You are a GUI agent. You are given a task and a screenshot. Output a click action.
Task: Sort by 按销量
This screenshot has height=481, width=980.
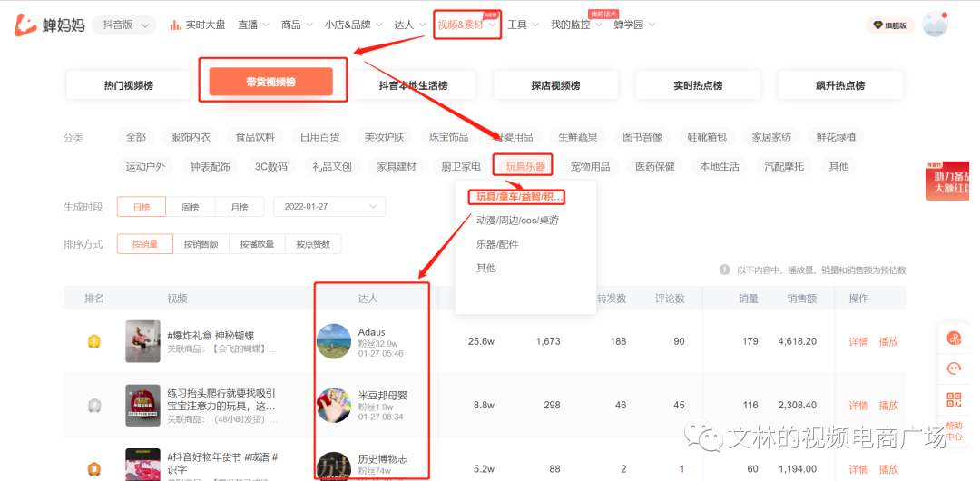click(145, 244)
